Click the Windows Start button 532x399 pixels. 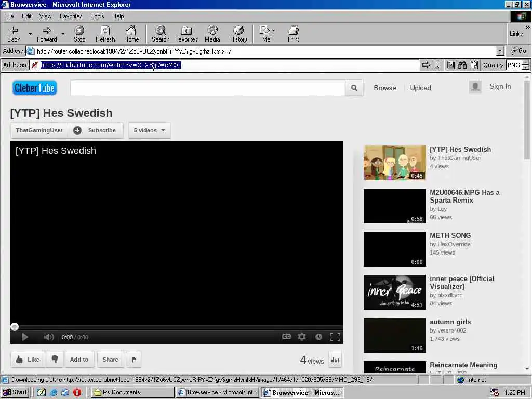tap(15, 392)
